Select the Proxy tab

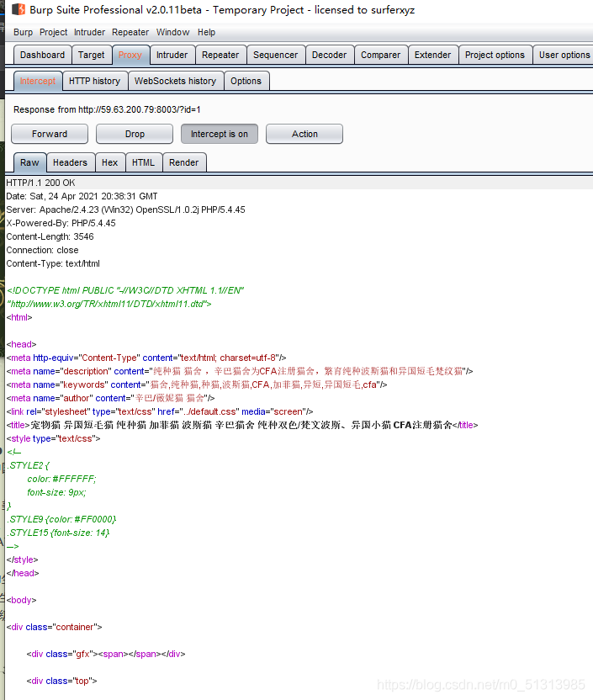(130, 55)
